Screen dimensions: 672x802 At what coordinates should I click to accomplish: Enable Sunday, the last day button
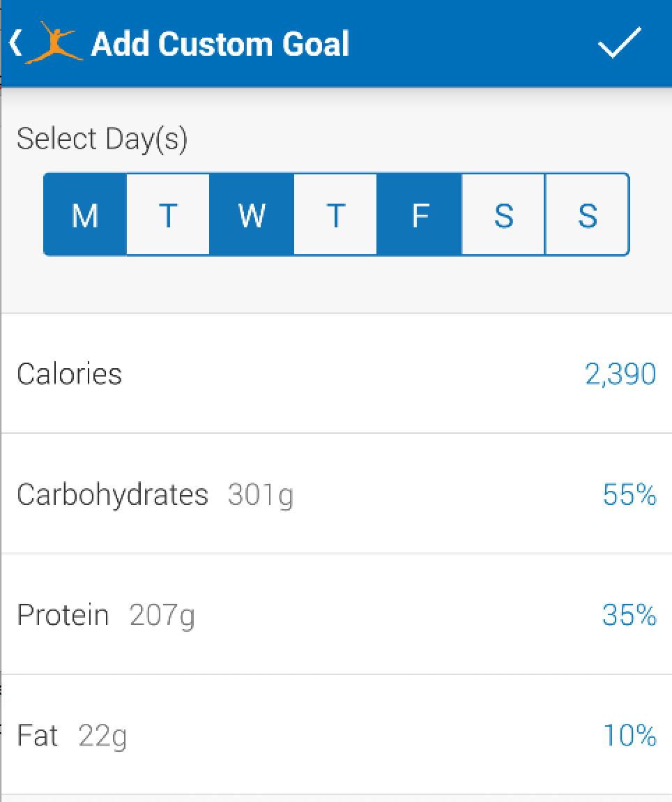coord(588,214)
